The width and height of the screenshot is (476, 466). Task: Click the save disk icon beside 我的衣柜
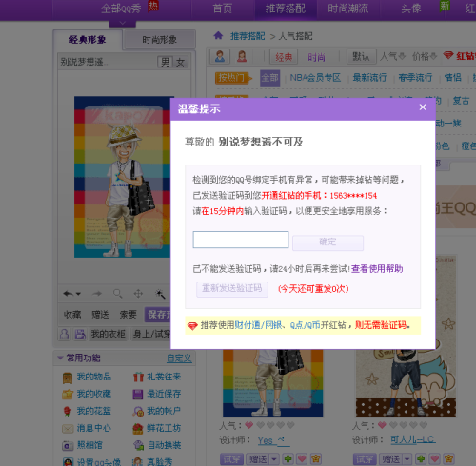click(x=80, y=334)
